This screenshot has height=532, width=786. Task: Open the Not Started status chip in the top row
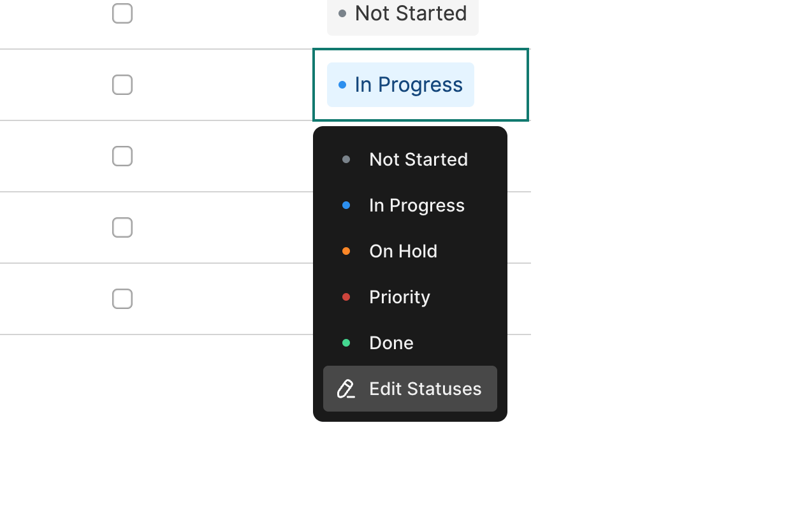(x=403, y=14)
